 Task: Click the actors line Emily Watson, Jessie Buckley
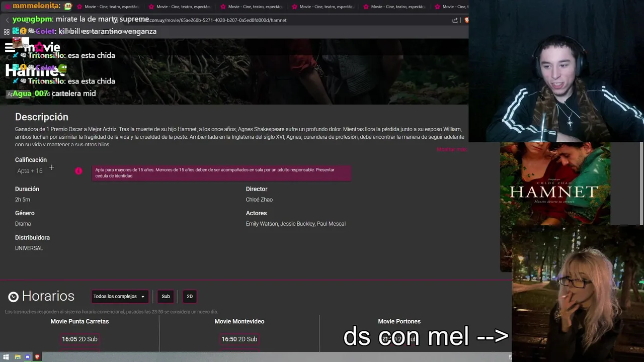click(x=295, y=224)
